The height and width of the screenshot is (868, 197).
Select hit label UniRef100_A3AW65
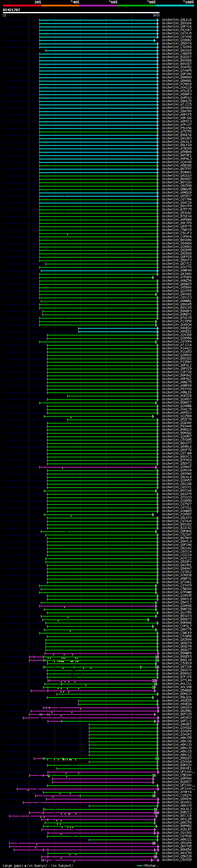click(177, 511)
